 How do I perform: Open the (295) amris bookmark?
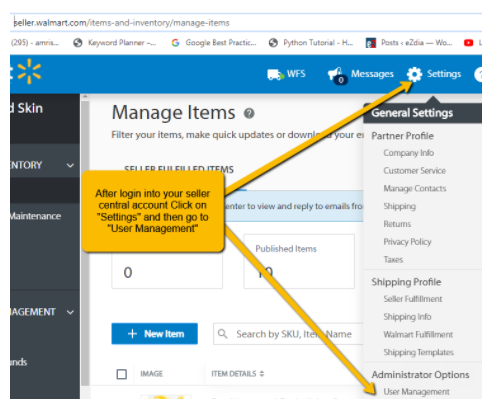35,43
